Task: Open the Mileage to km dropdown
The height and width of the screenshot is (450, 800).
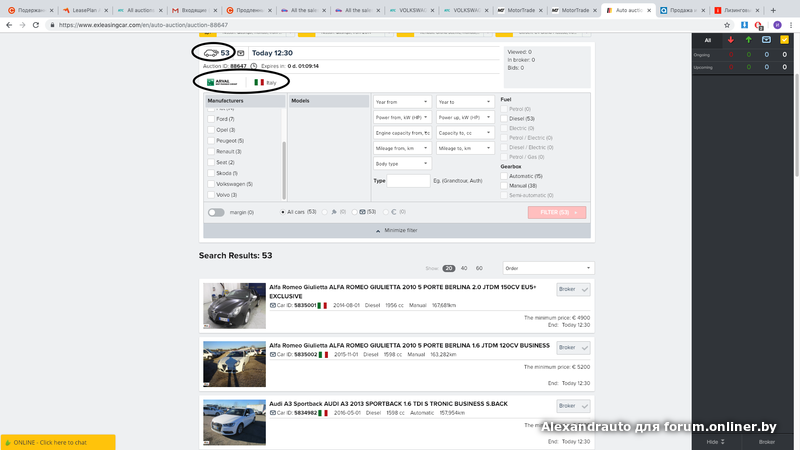Action: click(465, 148)
